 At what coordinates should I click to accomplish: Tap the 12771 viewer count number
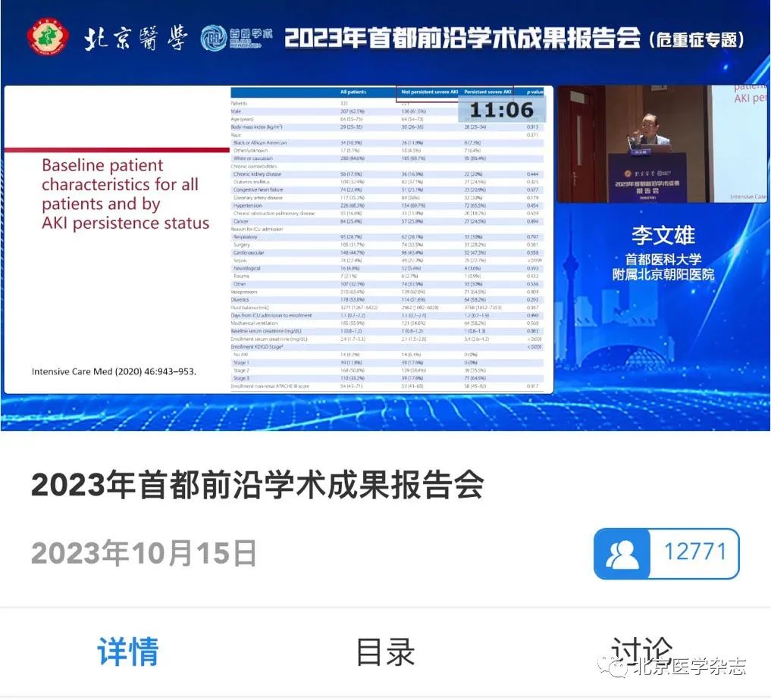[695, 552]
